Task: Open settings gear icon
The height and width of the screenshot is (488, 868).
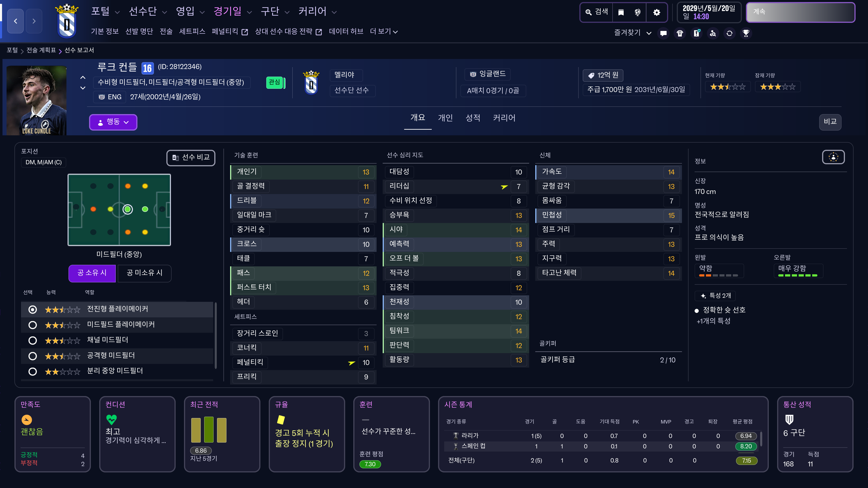Action: [656, 12]
